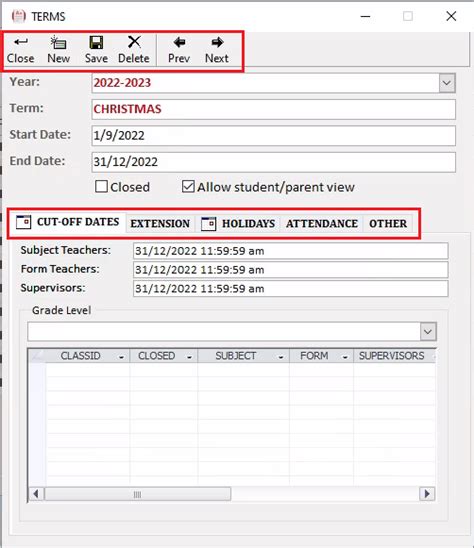Image resolution: width=474 pixels, height=548 pixels.
Task: Go to next term with Next
Action: pos(217,51)
